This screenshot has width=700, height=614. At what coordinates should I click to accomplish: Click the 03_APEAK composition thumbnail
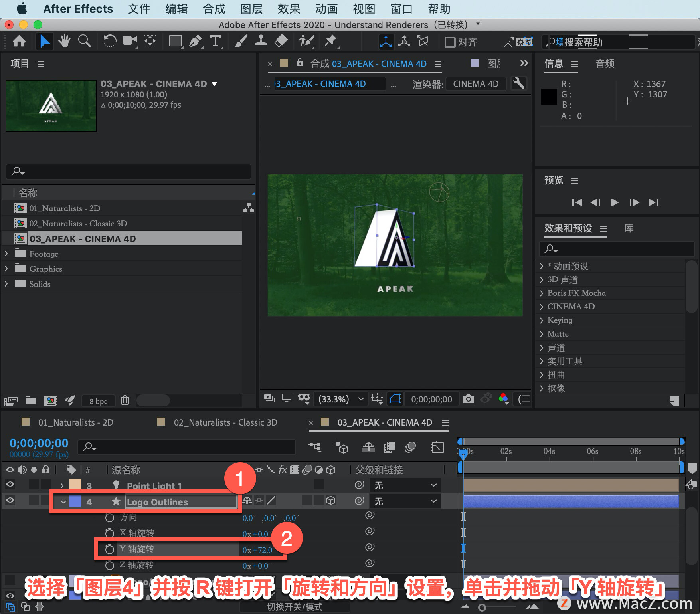click(51, 106)
